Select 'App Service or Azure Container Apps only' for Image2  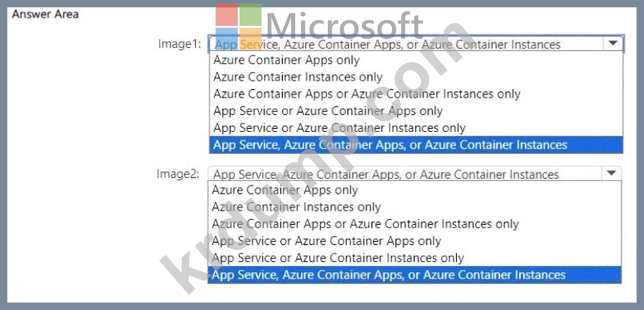point(326,241)
